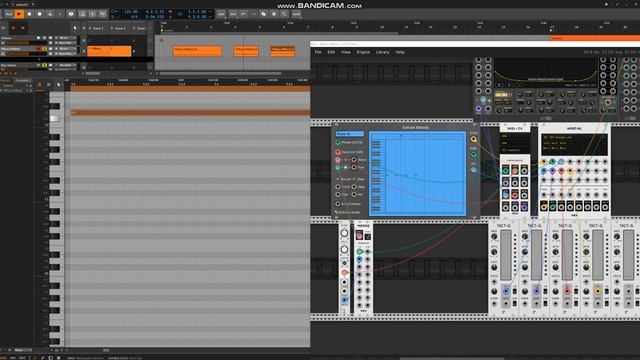Toggle record arm on second track
The image size is (640, 360).
click(39, 49)
